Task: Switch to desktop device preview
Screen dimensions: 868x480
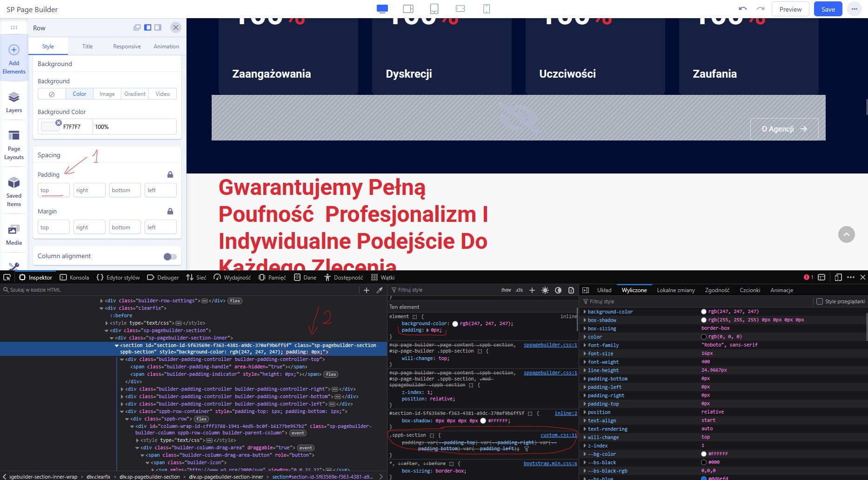Action: pos(382,9)
